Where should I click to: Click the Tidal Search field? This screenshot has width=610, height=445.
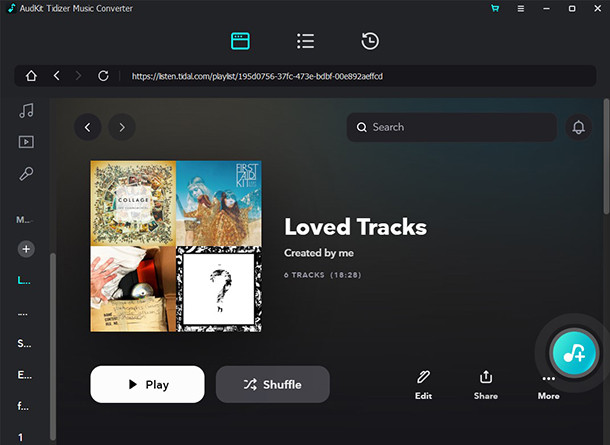click(451, 127)
